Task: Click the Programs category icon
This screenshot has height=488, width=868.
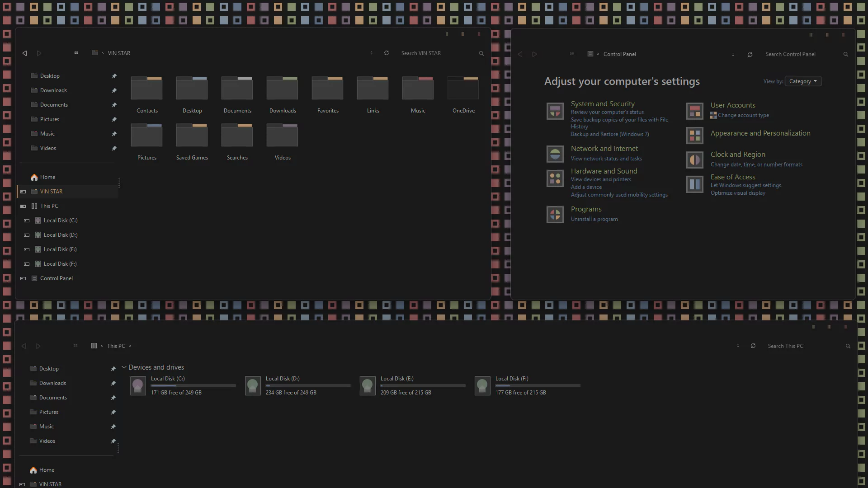Action: (x=555, y=214)
